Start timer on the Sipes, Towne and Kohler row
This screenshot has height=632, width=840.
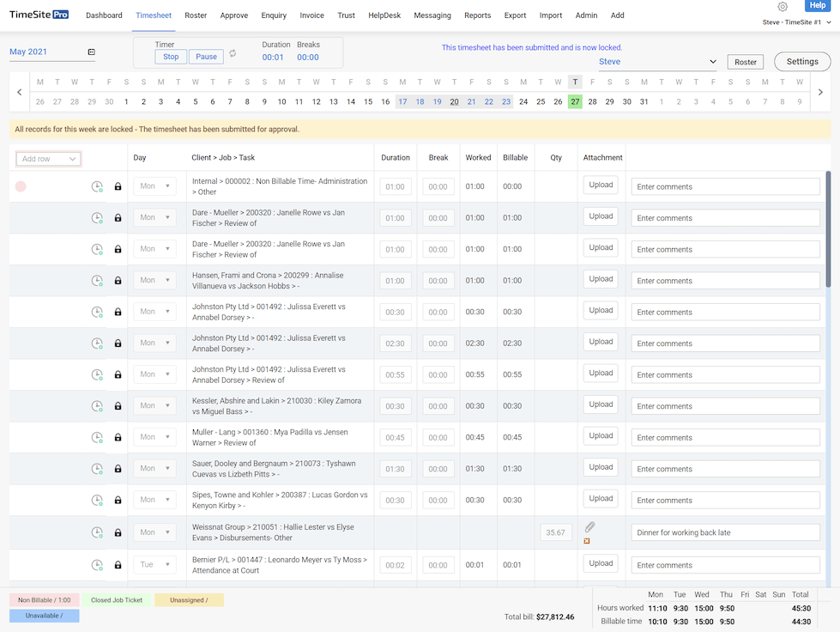coord(97,500)
